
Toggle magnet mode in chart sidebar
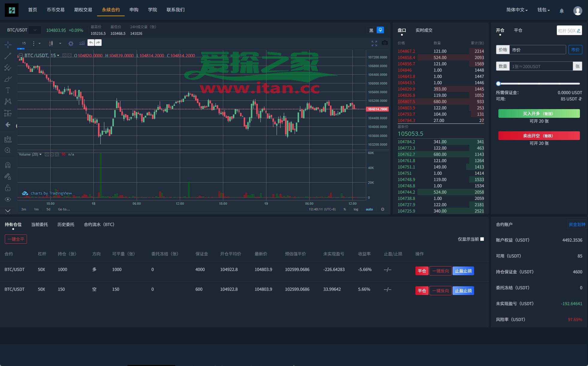click(x=8, y=165)
